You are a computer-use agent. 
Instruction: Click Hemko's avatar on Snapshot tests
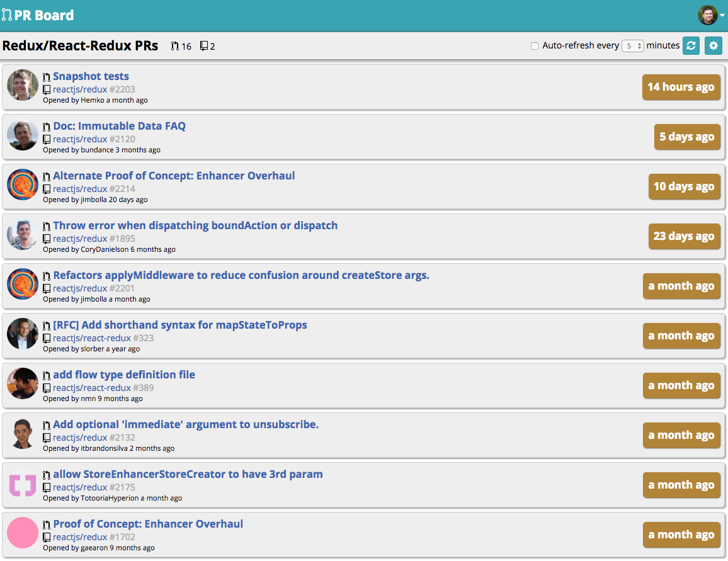click(x=22, y=85)
